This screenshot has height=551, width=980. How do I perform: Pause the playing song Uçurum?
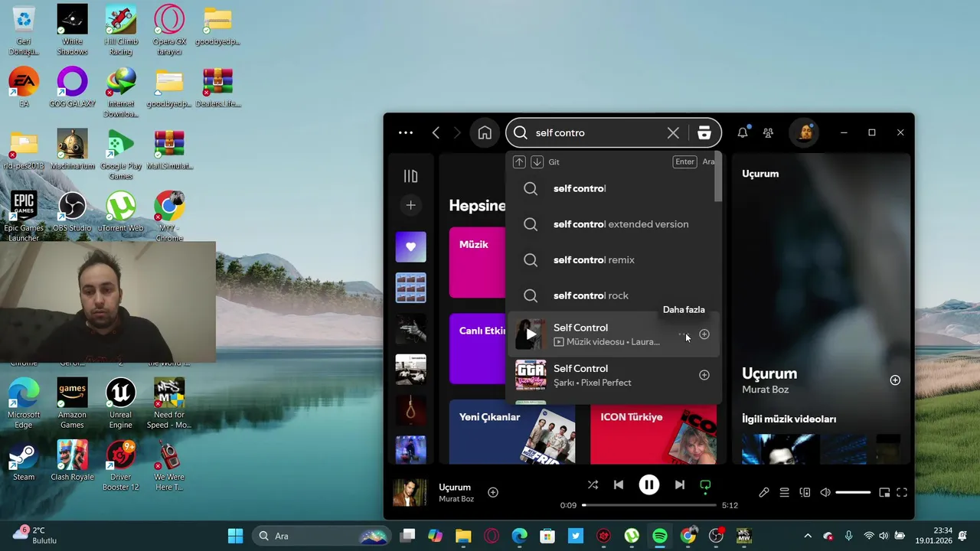tap(649, 484)
